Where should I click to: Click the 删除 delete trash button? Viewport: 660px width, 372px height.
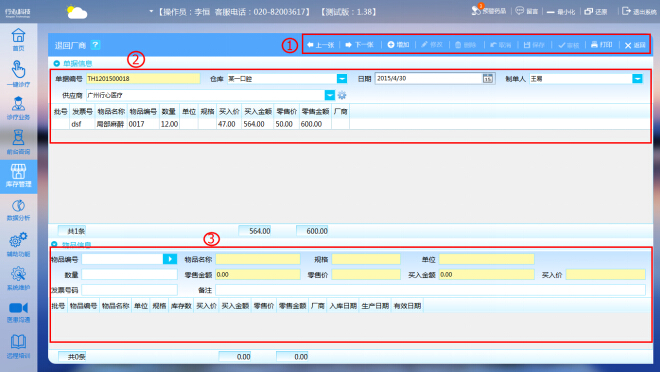coord(466,45)
